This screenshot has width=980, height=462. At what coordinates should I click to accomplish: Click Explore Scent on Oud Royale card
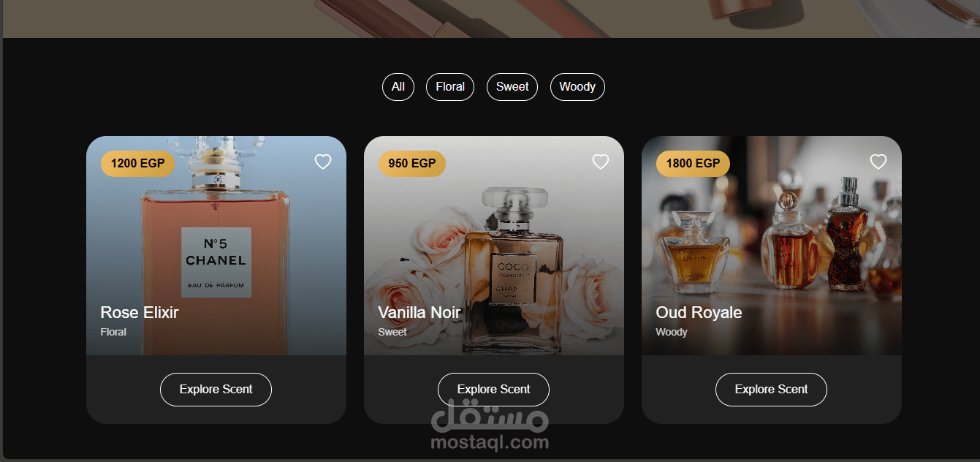coord(771,390)
